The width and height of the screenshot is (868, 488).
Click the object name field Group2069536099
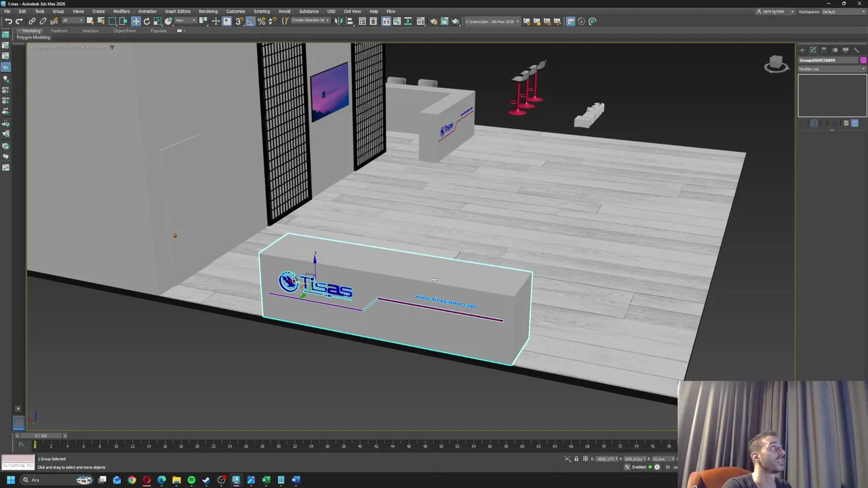(829, 60)
